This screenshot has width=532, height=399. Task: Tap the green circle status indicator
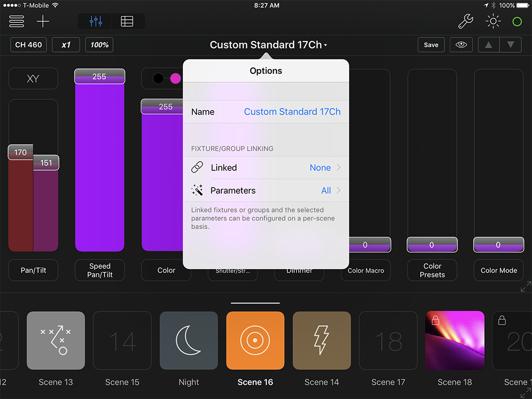[517, 22]
